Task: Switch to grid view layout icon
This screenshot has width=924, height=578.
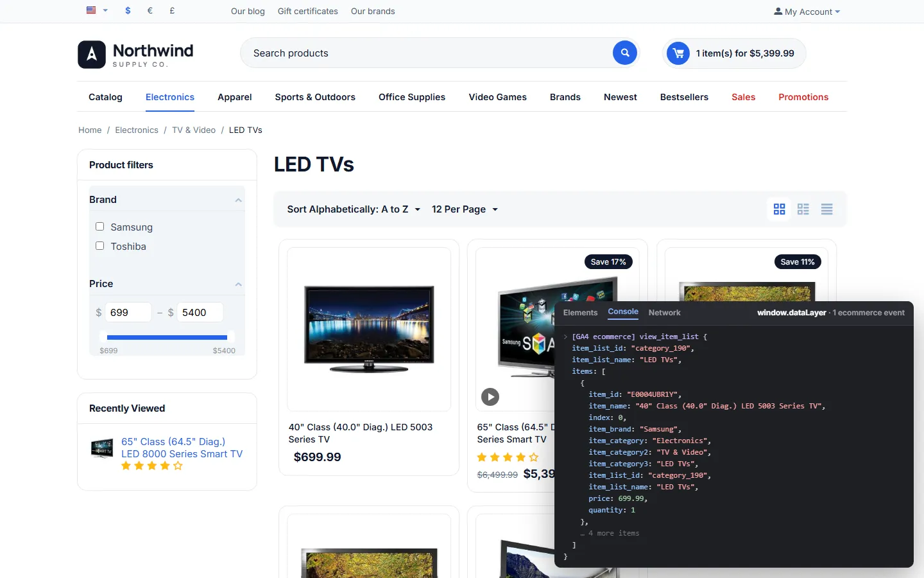Action: 780,209
